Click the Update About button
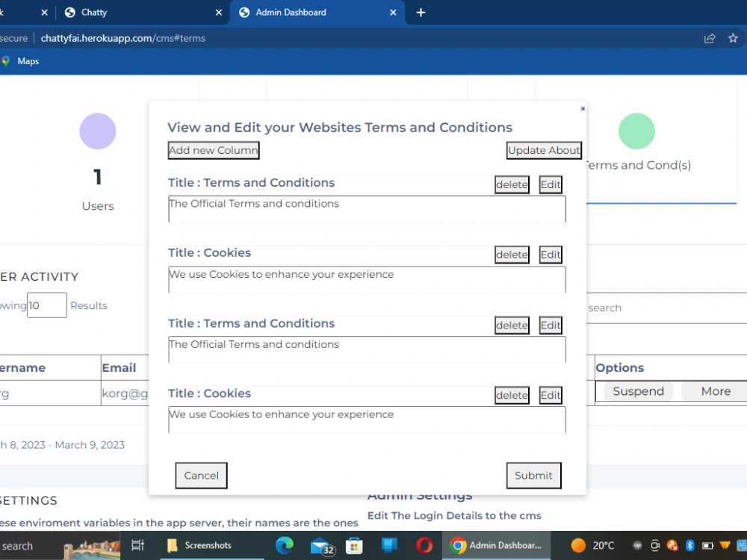747x560 pixels. [x=544, y=151]
